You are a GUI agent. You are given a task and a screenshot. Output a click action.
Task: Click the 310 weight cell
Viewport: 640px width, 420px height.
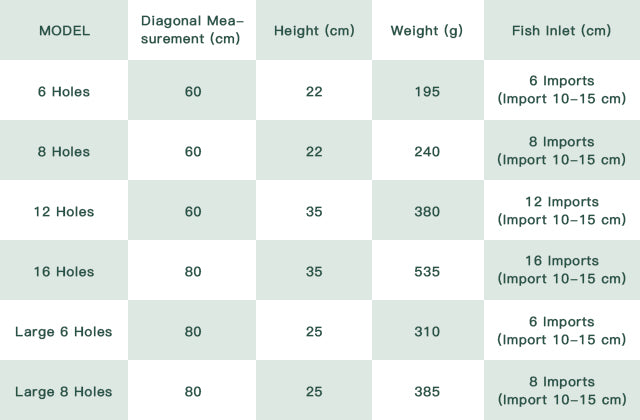427,331
